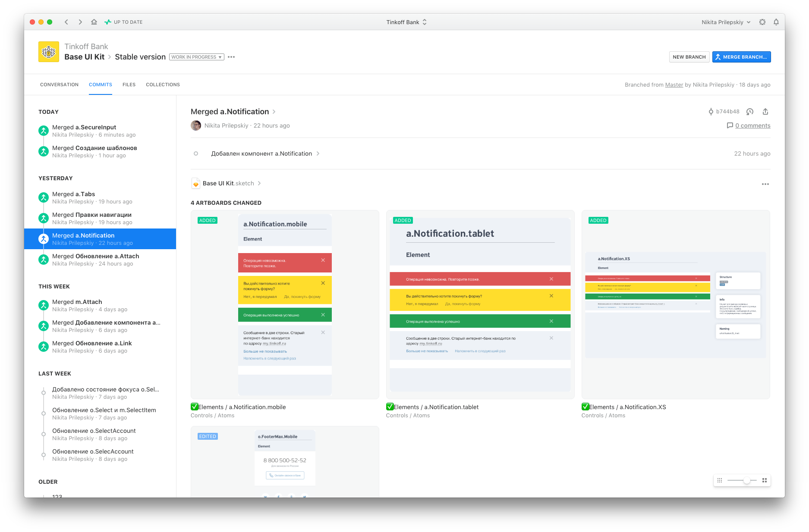Click the UP TO DATE sync status icon
The image size is (809, 532).
108,22
